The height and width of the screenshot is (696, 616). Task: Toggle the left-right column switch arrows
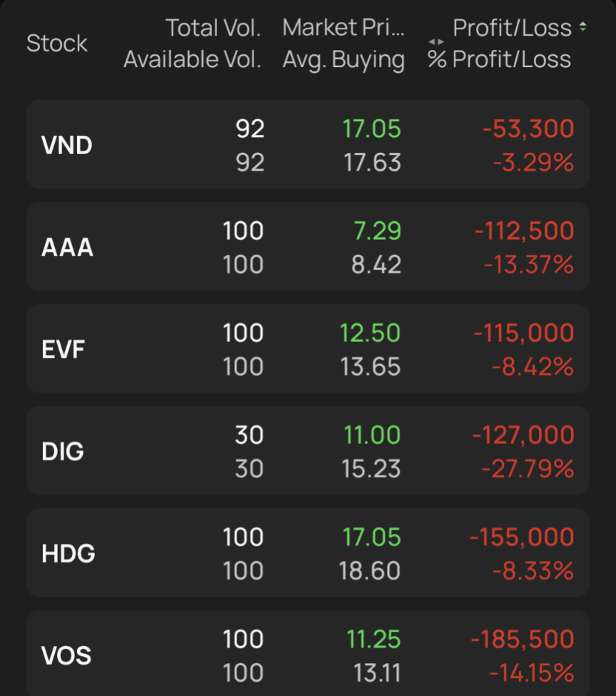point(436,41)
